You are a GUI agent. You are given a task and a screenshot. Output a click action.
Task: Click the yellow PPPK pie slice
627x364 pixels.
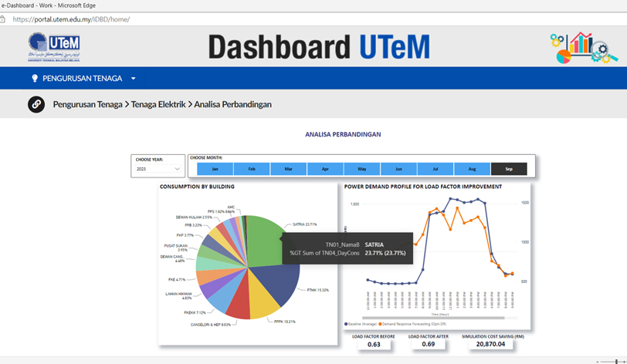[x=263, y=307]
